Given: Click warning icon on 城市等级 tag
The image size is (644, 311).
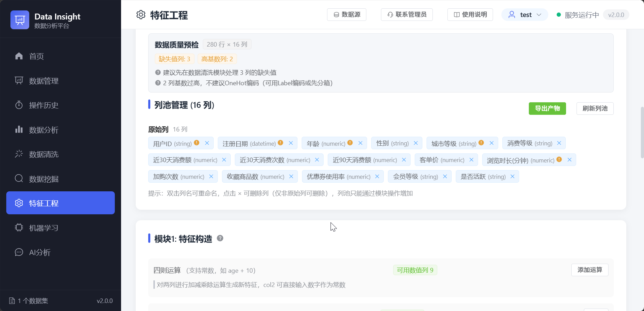Looking at the screenshot, I should click(x=481, y=143).
